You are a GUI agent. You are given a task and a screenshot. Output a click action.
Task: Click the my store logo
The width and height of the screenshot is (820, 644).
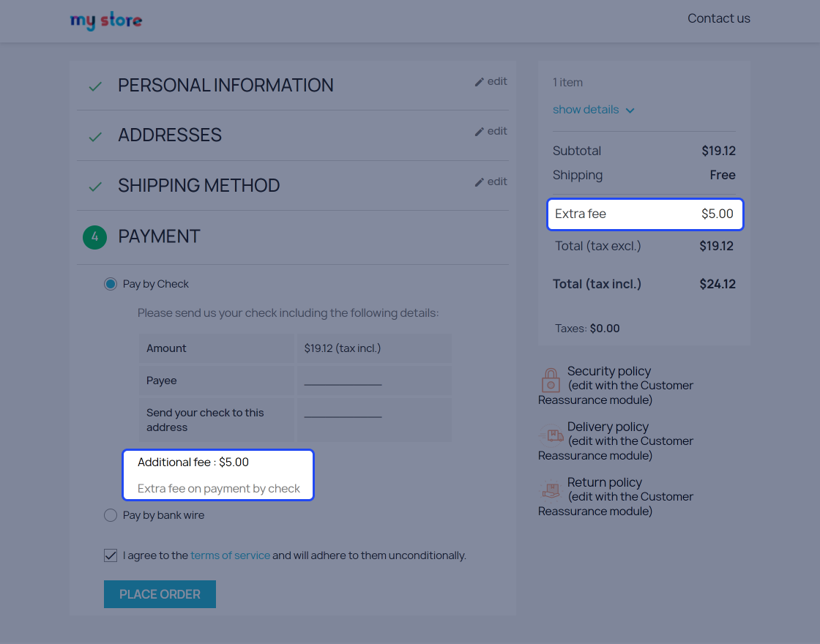[106, 20]
